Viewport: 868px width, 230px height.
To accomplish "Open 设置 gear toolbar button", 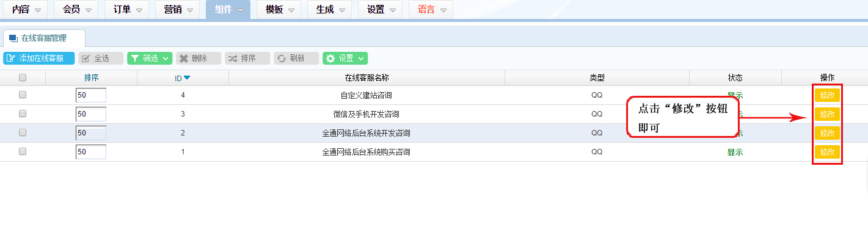I will point(345,59).
